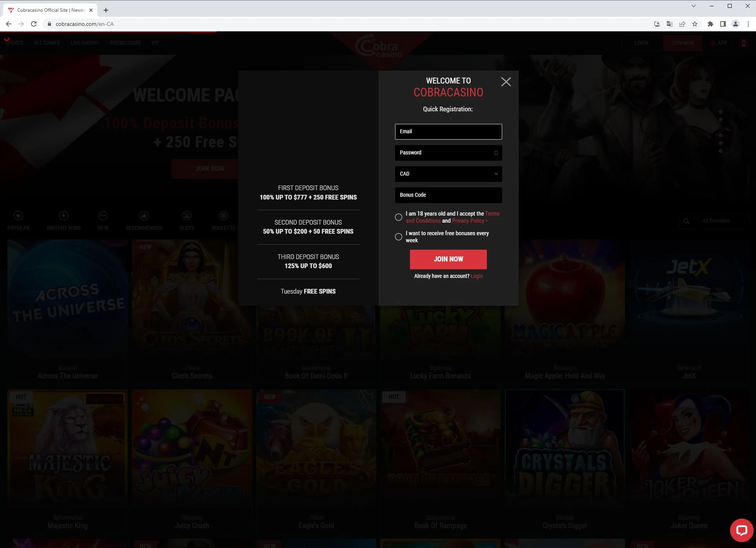Viewport: 756px width, 548px height.
Task: Close the welcome registration popup
Action: (x=506, y=82)
